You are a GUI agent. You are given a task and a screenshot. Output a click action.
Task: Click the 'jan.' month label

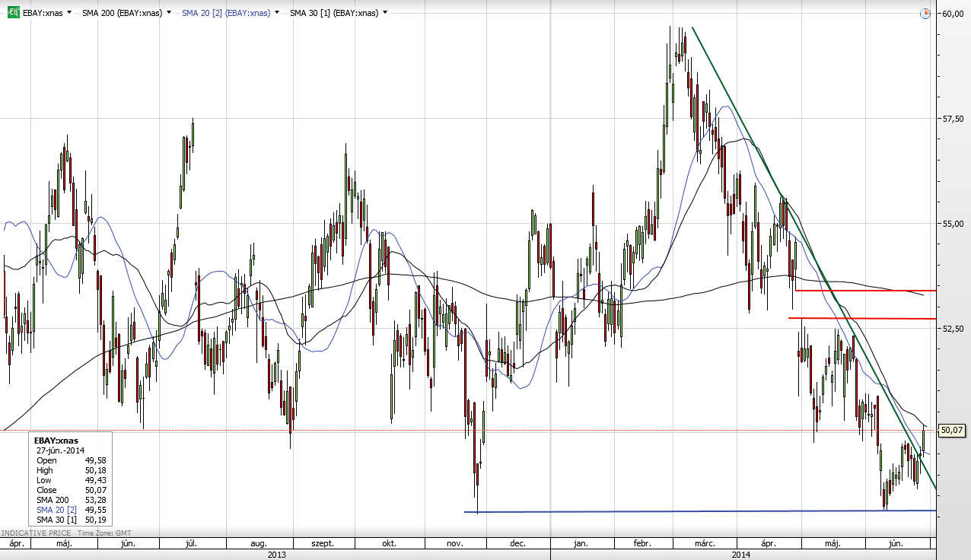580,544
